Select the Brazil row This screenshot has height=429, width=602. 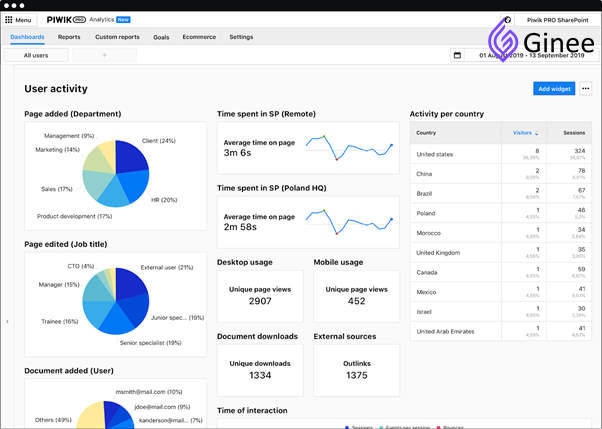[x=501, y=194]
